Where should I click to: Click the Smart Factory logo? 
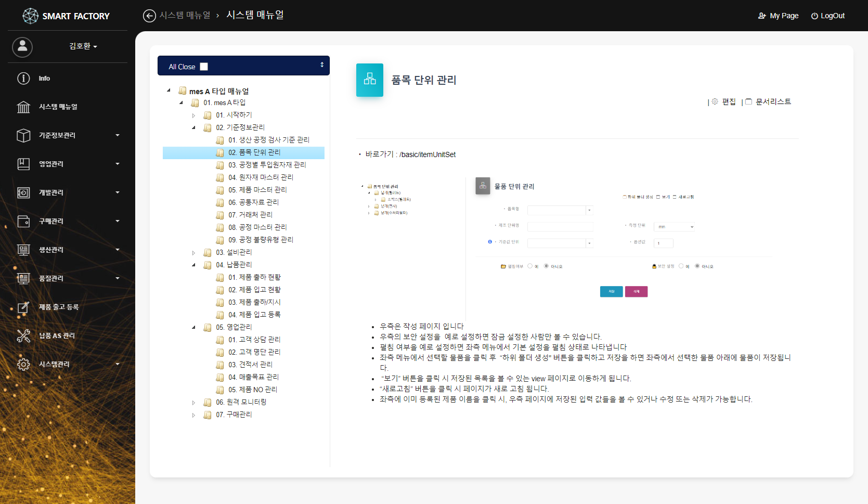(x=66, y=16)
